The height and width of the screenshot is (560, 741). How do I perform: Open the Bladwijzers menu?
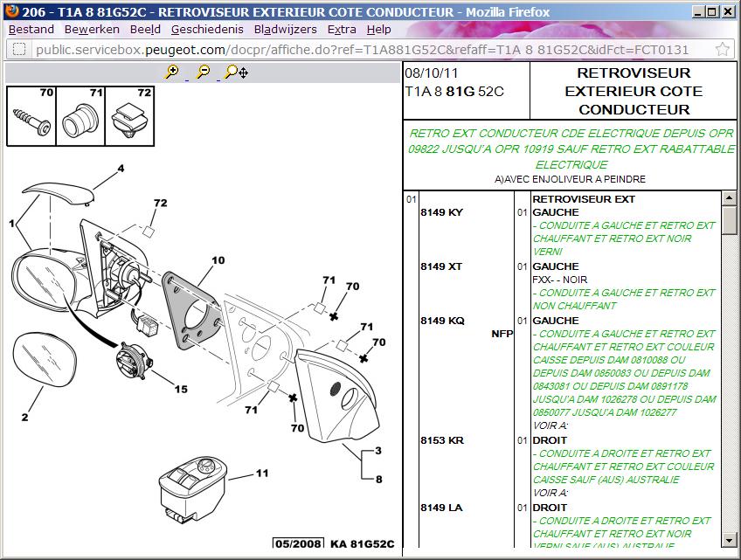(x=286, y=30)
